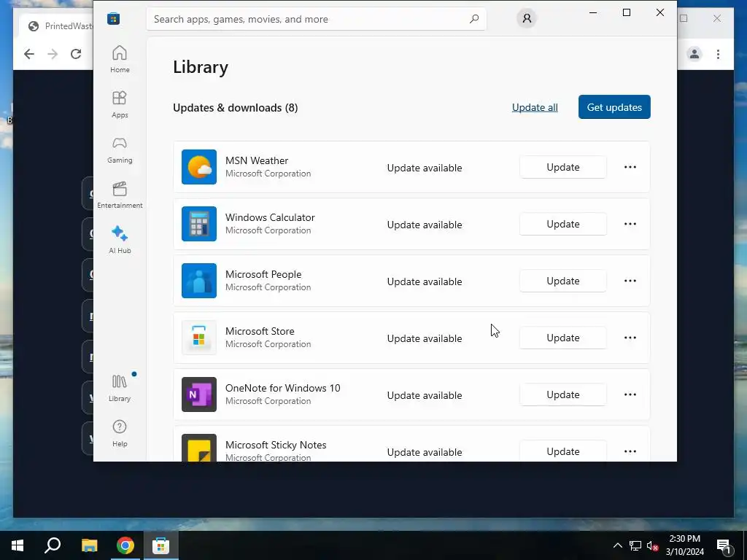
Task: Open more options for OneNote
Action: [630, 394]
